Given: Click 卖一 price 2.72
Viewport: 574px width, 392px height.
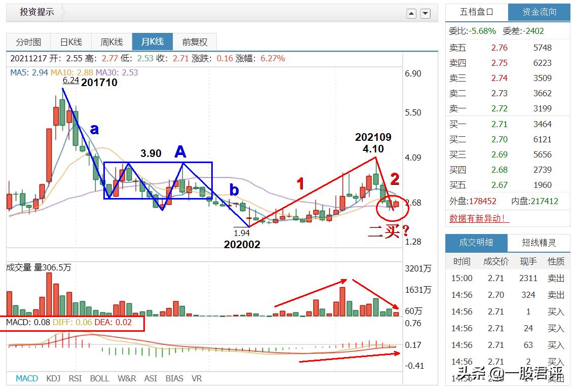Looking at the screenshot, I should click(500, 109).
